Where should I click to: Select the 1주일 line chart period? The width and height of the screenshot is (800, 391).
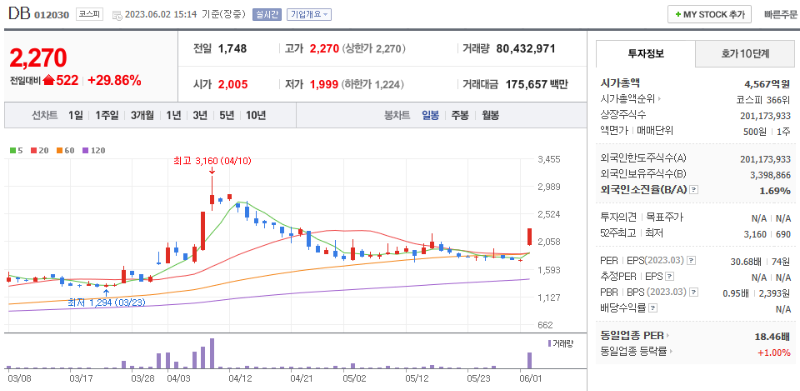[107, 115]
